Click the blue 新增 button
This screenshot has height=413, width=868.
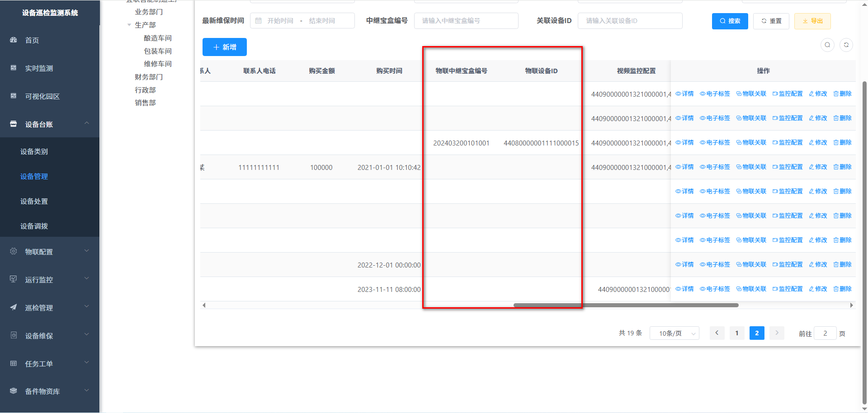tap(225, 47)
